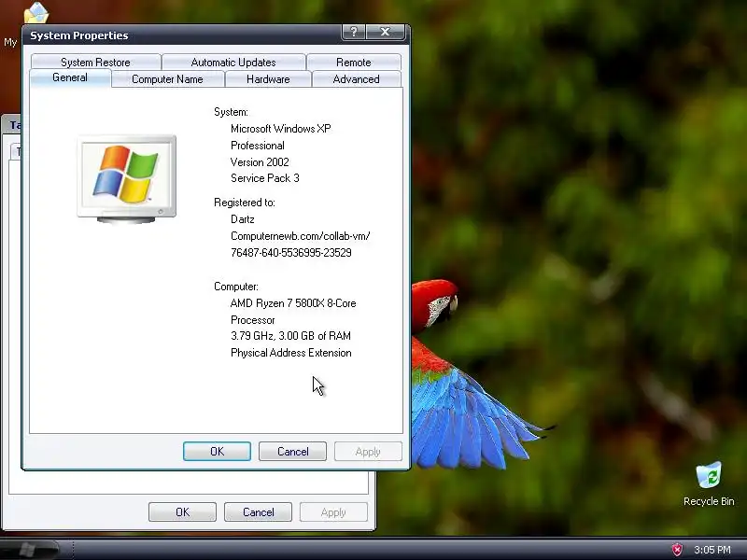This screenshot has height=560, width=747.
Task: Click the text 'AMD Ryzen 7 5800X 8-Core'
Action: tap(293, 303)
